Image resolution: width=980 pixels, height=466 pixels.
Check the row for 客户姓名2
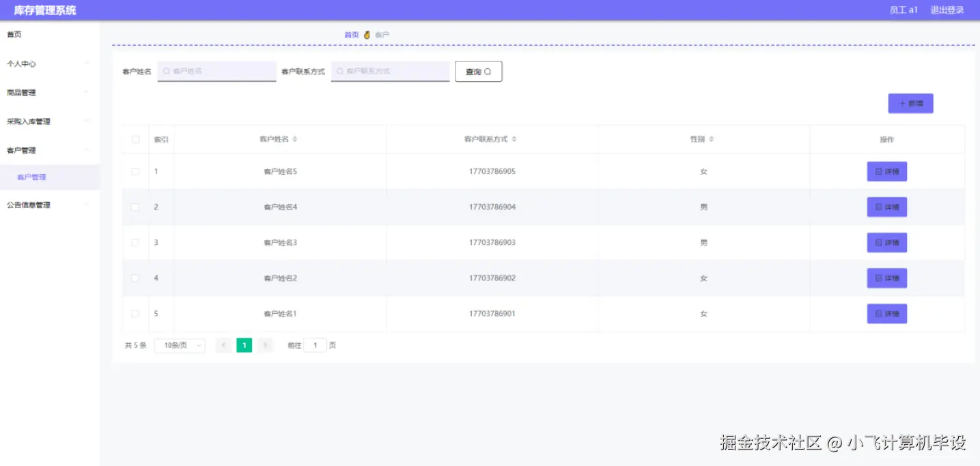click(135, 278)
